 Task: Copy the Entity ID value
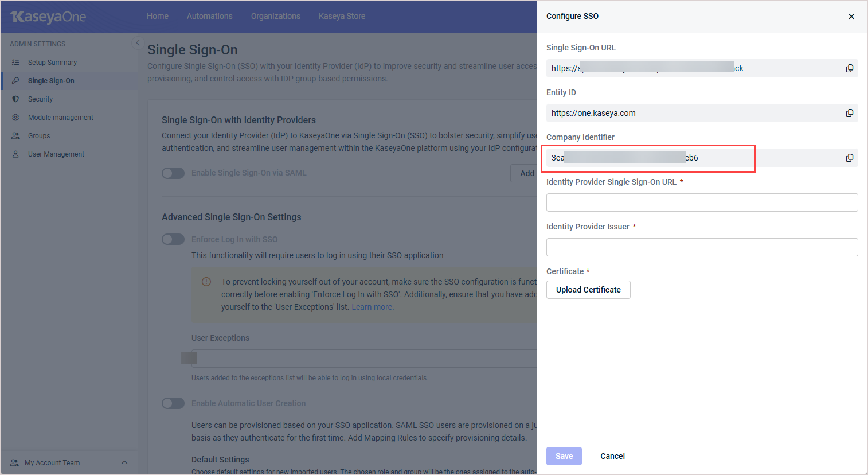coord(849,113)
